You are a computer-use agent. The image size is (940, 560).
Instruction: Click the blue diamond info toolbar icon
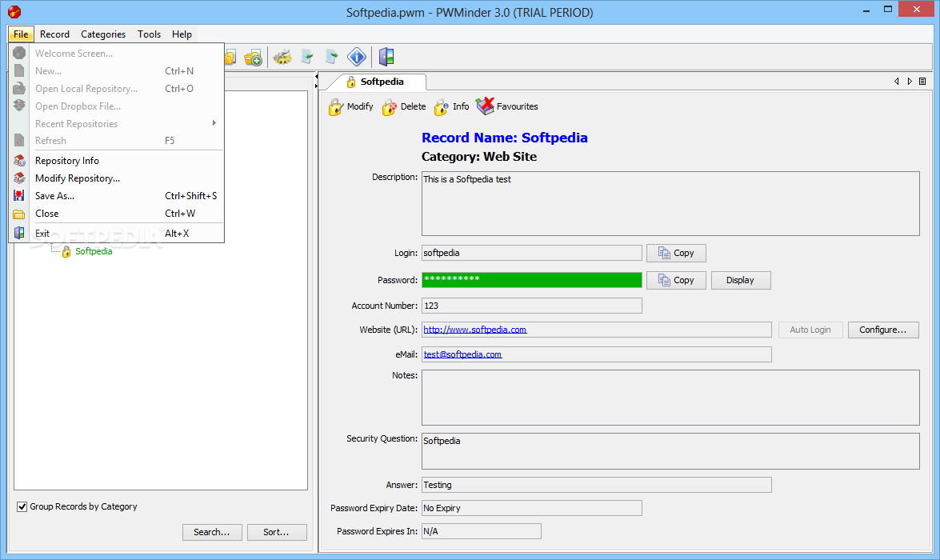point(357,58)
